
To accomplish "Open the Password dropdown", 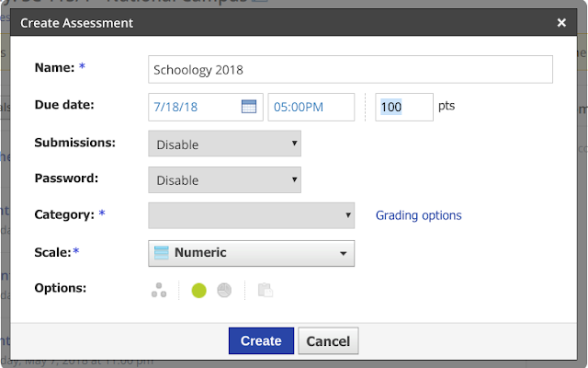I will click(224, 180).
